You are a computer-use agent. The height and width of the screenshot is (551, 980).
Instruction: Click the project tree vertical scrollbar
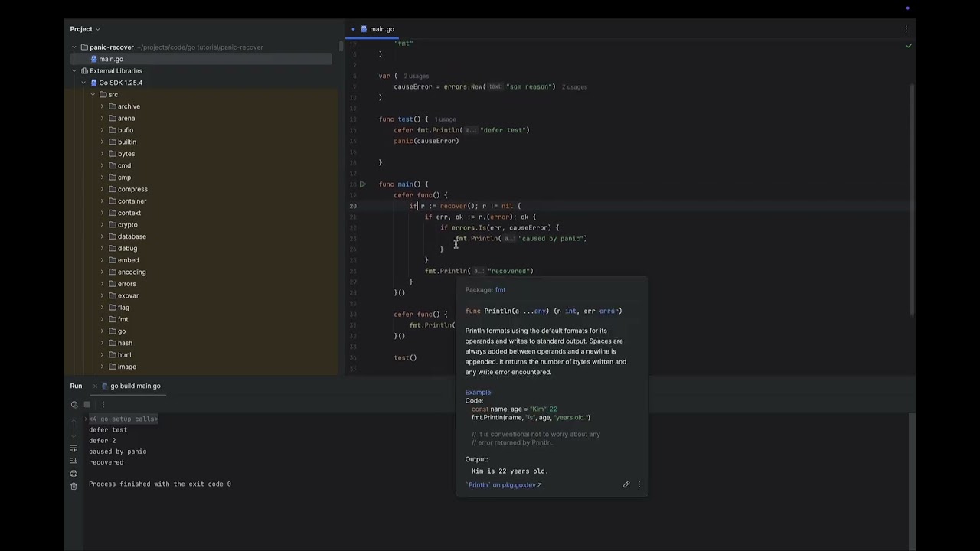341,46
